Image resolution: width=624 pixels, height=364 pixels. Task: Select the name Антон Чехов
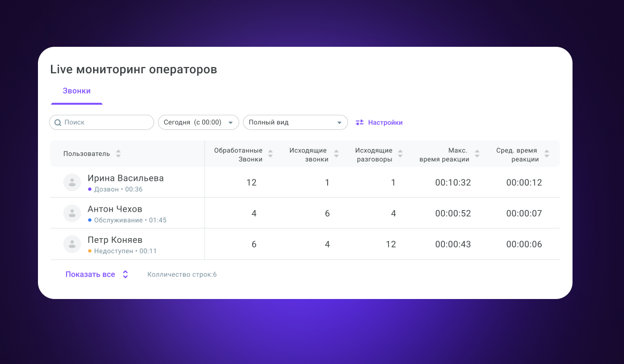(115, 209)
